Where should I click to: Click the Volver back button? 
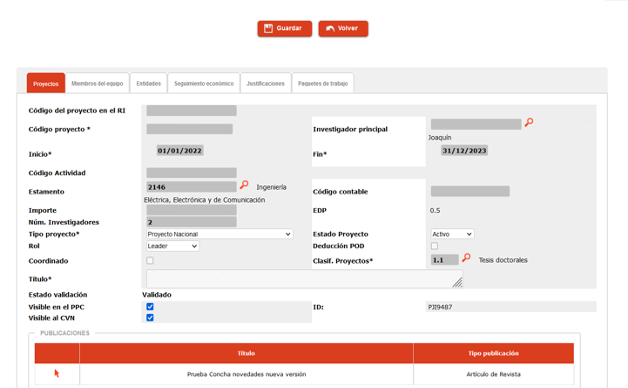coord(343,28)
